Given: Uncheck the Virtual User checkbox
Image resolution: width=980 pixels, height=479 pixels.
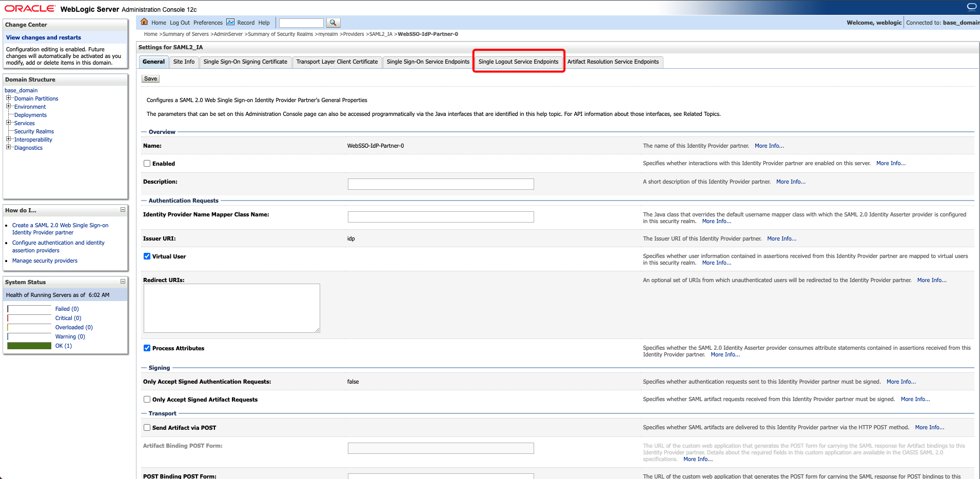Looking at the screenshot, I should click(147, 256).
